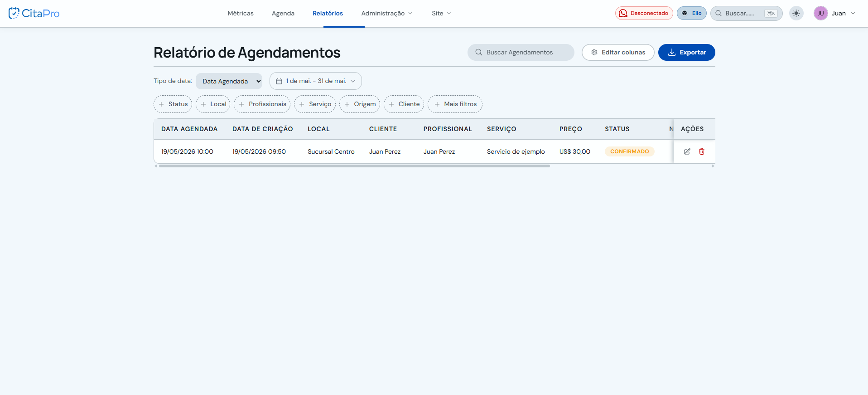Add a Cliente filter
This screenshot has width=868, height=395.
(404, 104)
